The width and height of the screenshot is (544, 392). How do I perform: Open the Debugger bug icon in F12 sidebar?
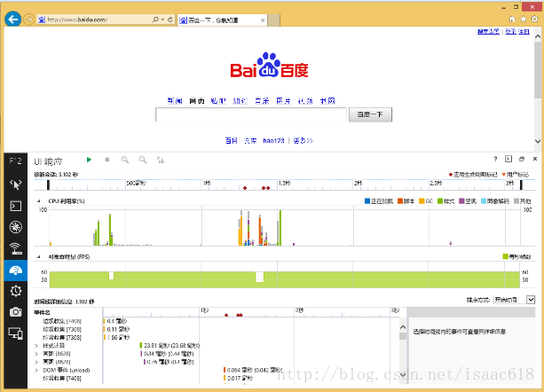16,227
